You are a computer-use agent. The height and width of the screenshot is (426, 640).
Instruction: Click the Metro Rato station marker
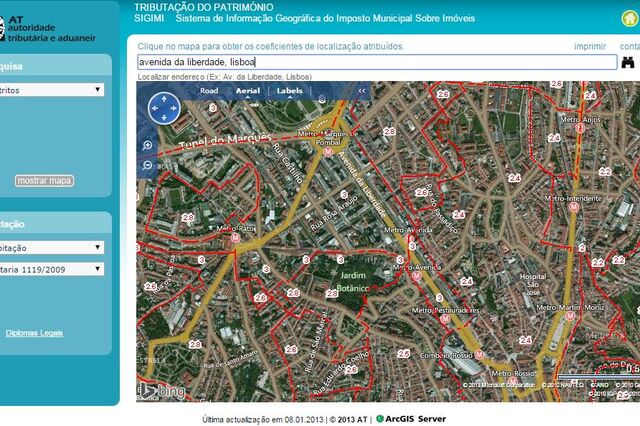[235, 237]
